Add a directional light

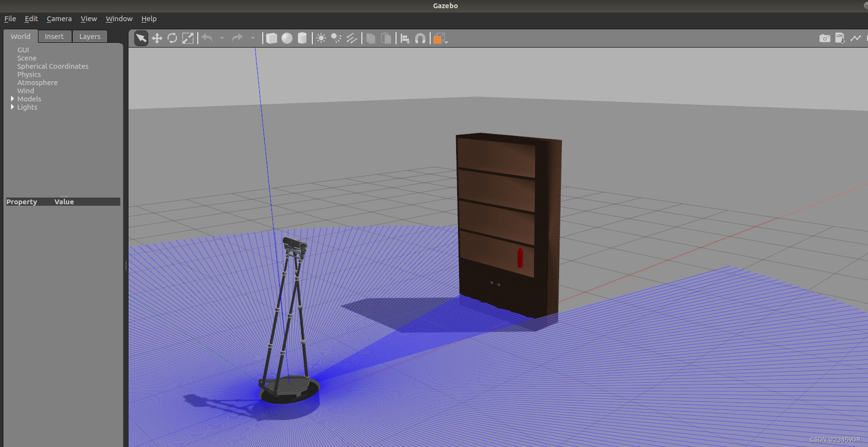point(352,38)
